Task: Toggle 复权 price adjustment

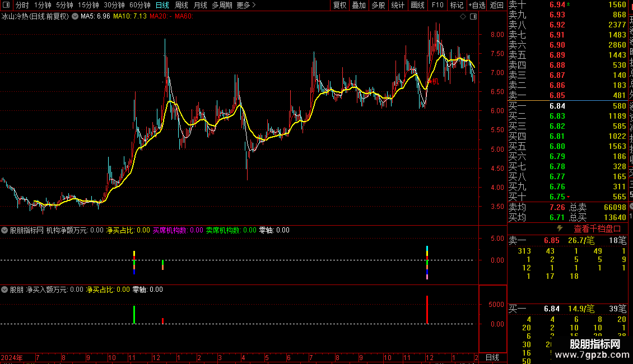Action: pos(340,5)
